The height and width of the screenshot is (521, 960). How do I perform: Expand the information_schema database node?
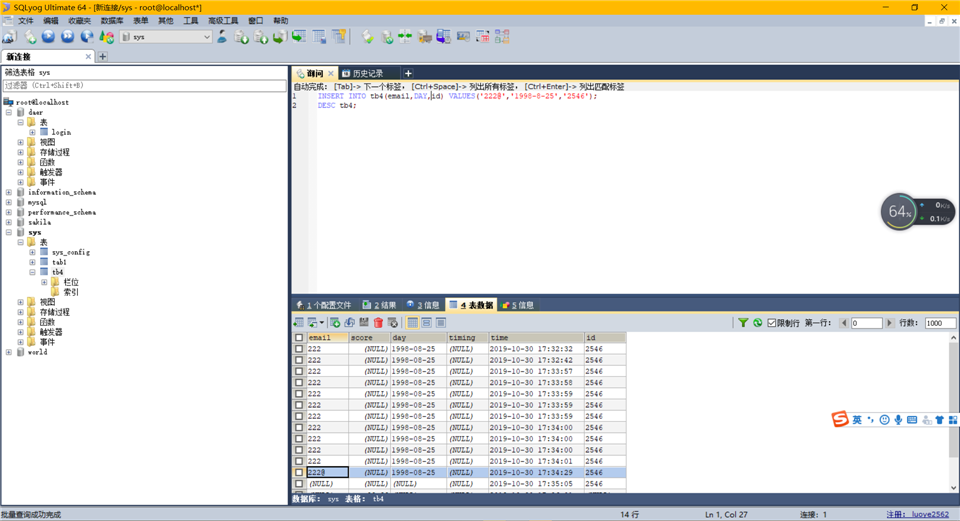tap(9, 192)
